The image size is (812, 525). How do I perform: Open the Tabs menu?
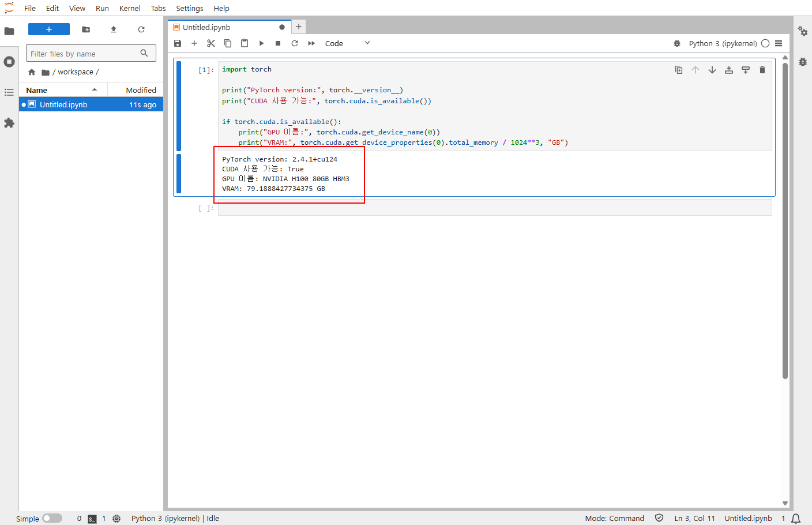pos(158,8)
